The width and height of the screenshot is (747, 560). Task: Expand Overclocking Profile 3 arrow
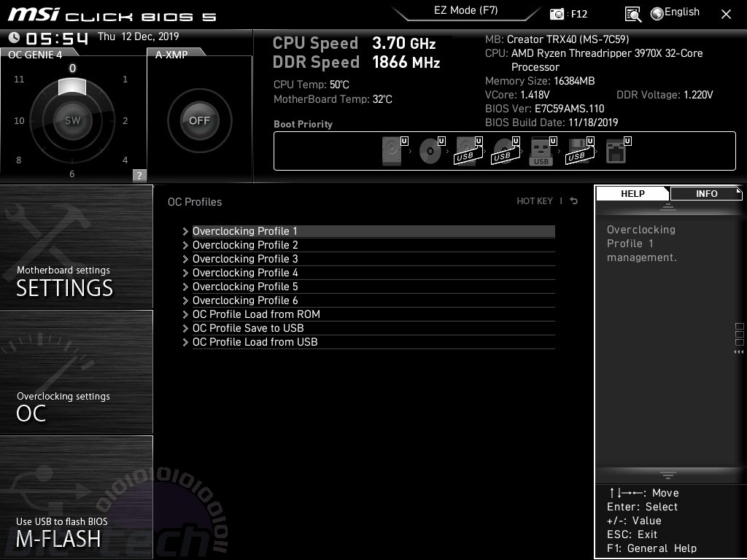click(185, 259)
